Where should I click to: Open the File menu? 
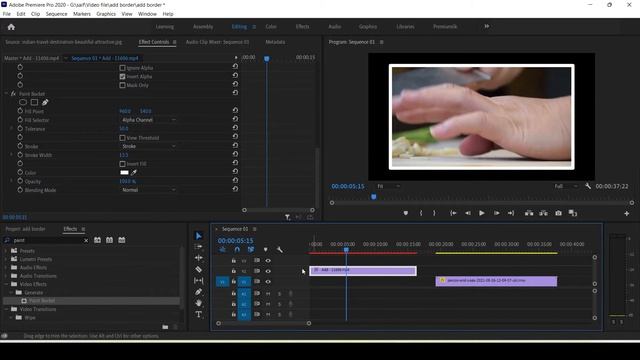pyautogui.click(x=7, y=14)
